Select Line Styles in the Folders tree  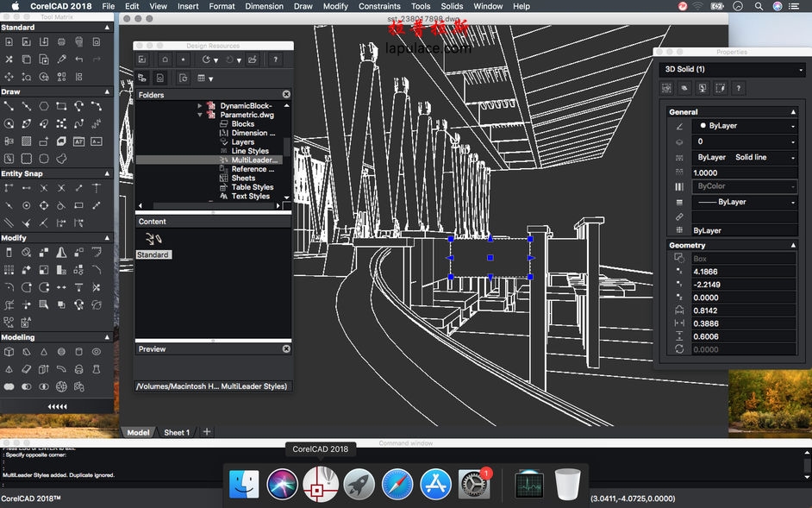pyautogui.click(x=250, y=150)
